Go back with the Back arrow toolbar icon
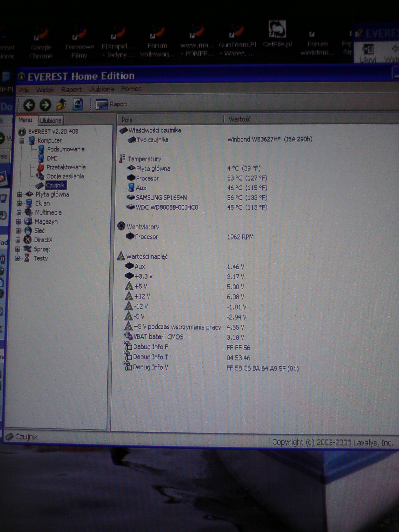 (x=29, y=105)
